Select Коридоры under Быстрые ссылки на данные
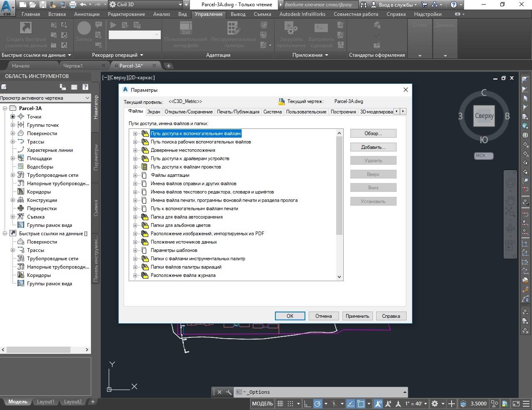This screenshot has height=410, width=532. click(x=39, y=275)
